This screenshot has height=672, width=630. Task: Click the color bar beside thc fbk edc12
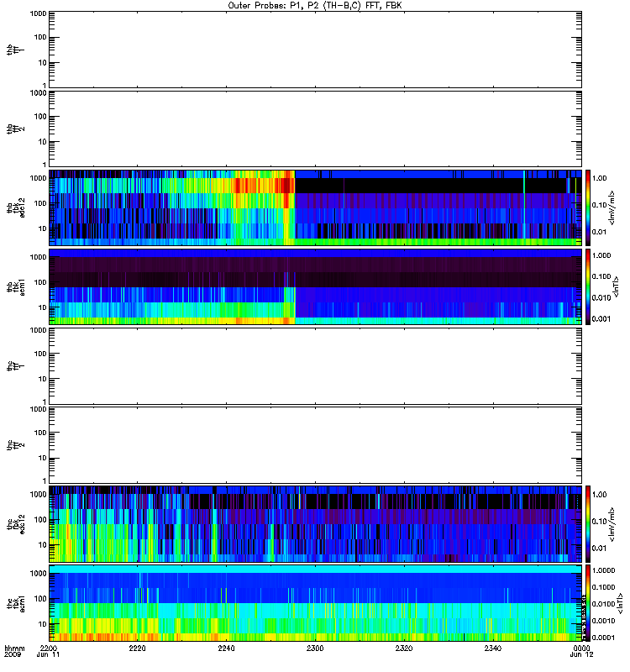tap(588, 524)
